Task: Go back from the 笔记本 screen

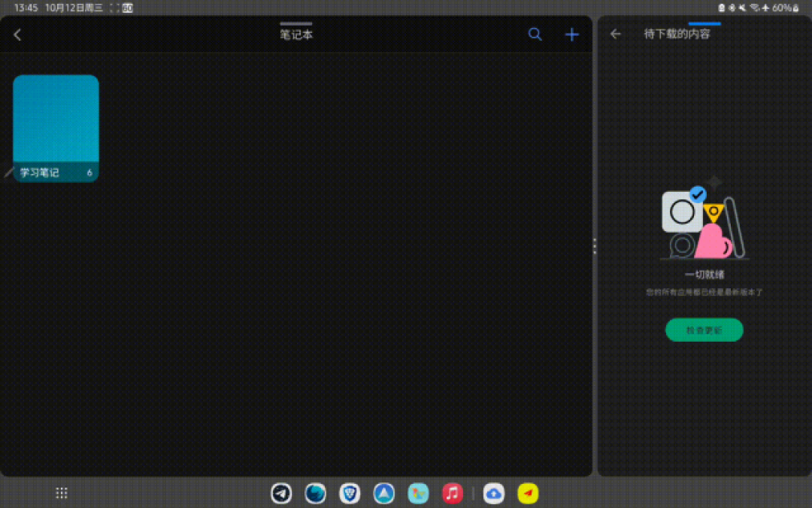Action: 17,35
